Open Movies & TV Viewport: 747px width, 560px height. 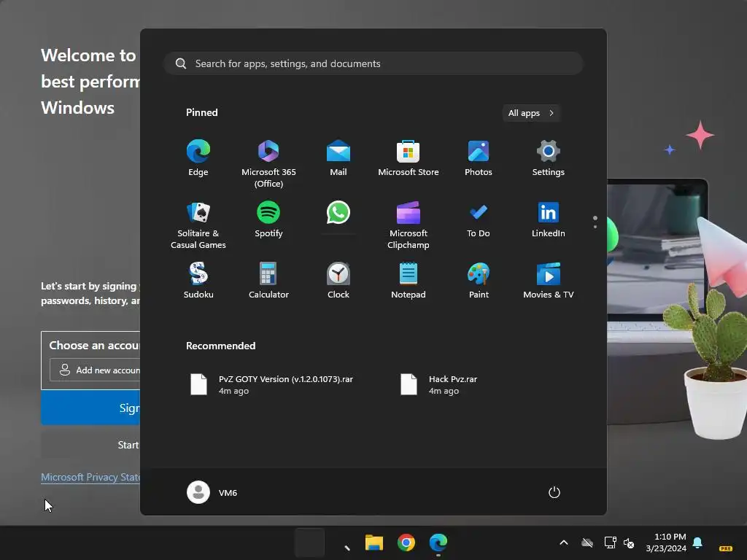pos(549,281)
